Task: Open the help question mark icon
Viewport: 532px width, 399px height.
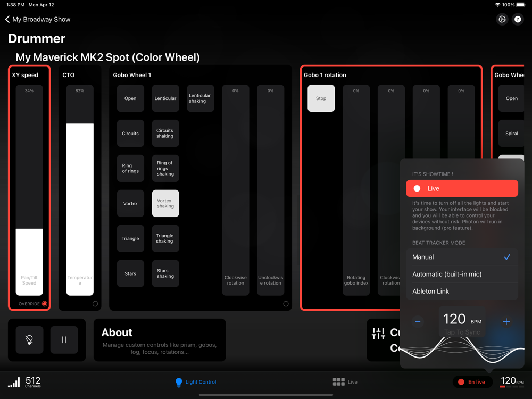Action: pos(518,19)
